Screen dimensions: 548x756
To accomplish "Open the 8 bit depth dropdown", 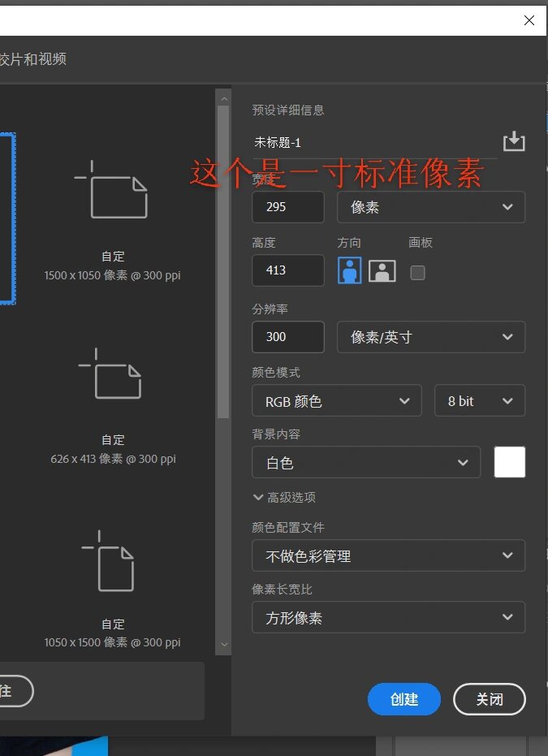I will (x=480, y=400).
